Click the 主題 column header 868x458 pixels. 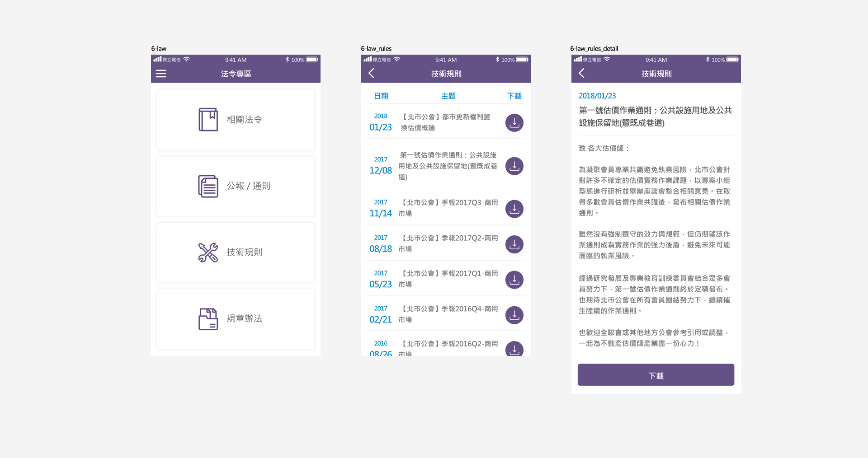pyautogui.click(x=448, y=96)
